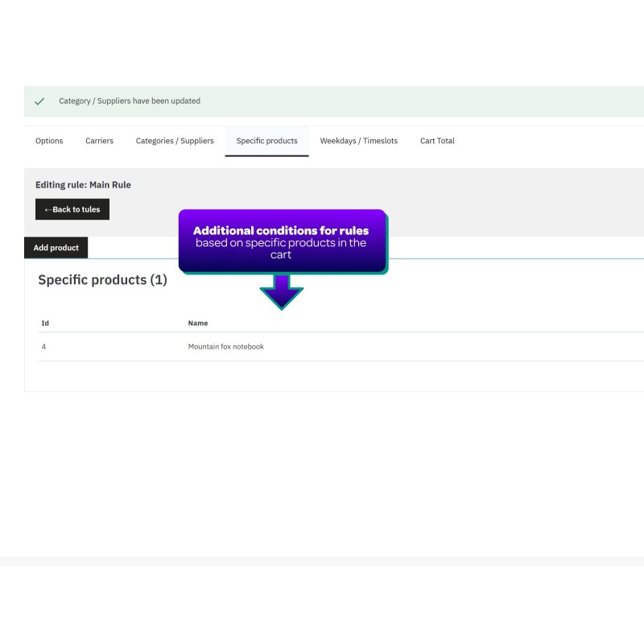Screen dimensions: 644x644
Task: Select the product id 4 cell
Action: coord(43,347)
